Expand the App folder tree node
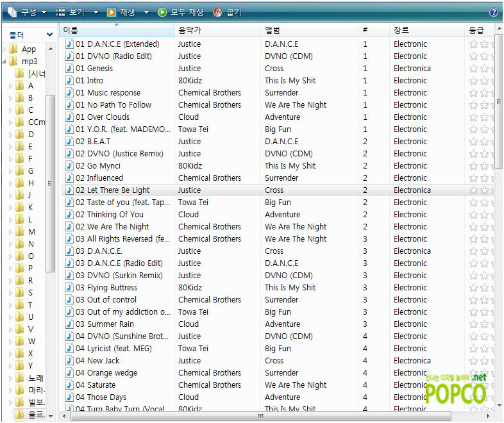This screenshot has width=504, height=423. click(x=4, y=49)
